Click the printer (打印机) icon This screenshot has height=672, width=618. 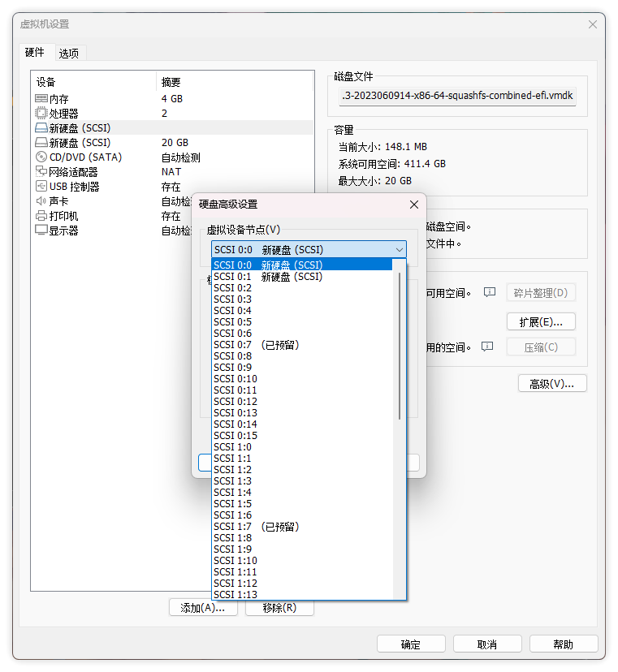click(41, 216)
